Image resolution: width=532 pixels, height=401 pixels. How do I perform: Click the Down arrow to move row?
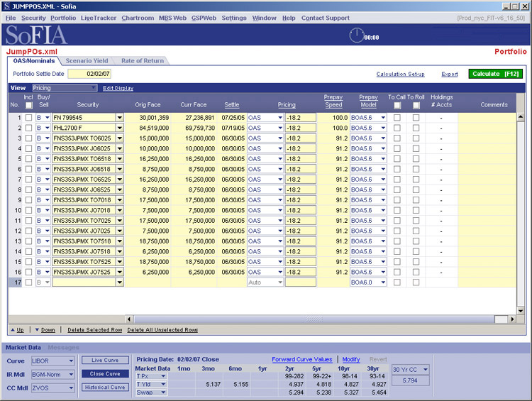click(x=44, y=330)
